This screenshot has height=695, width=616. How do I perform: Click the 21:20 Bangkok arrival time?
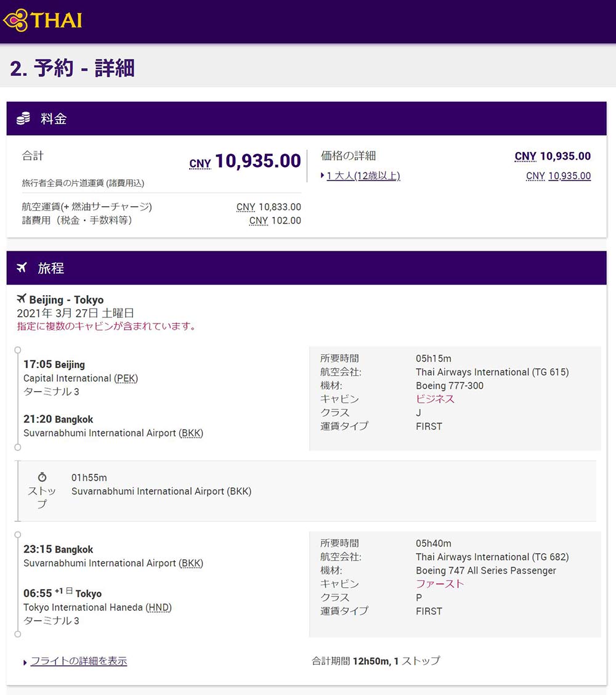[58, 420]
